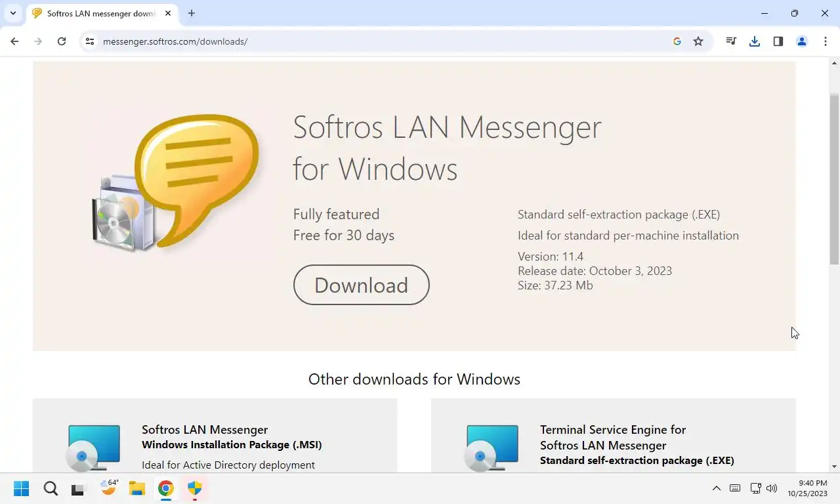Click the Version: 11.4 text

tap(551, 257)
